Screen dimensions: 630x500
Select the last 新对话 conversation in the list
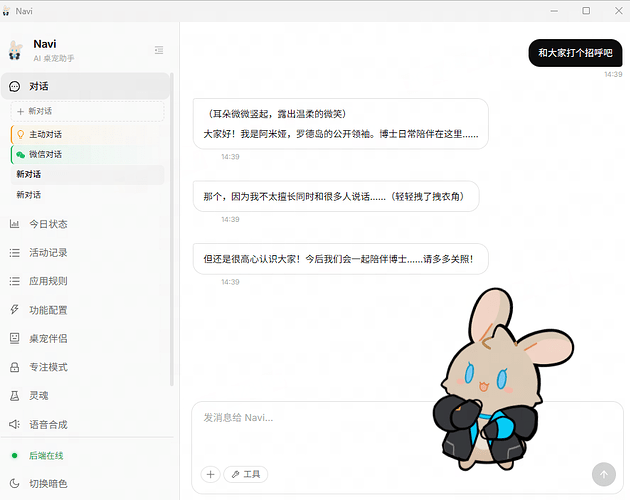click(x=87, y=195)
